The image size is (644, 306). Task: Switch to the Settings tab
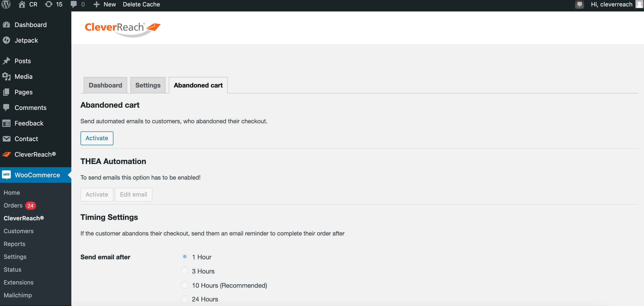(x=148, y=85)
